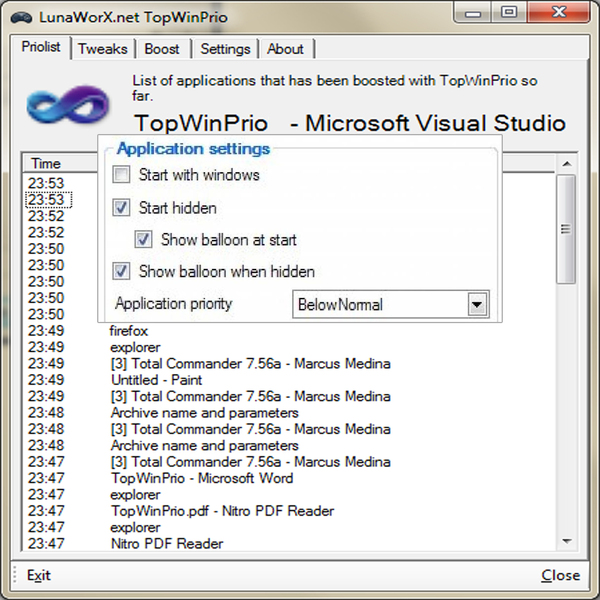600x600 pixels.
Task: Click the TopWinPrio - Microsoft Visual Studio heading
Action: [x=350, y=123]
